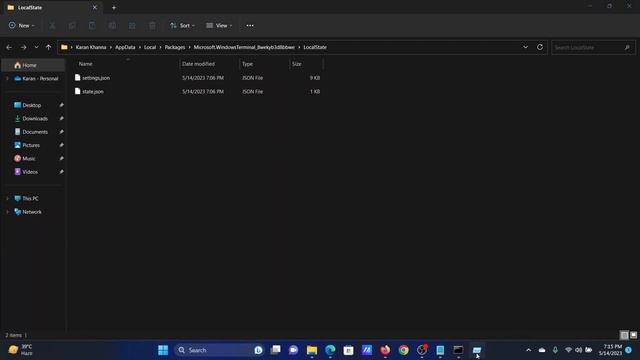
Task: Open Firefox from taskbar
Action: tap(385, 350)
